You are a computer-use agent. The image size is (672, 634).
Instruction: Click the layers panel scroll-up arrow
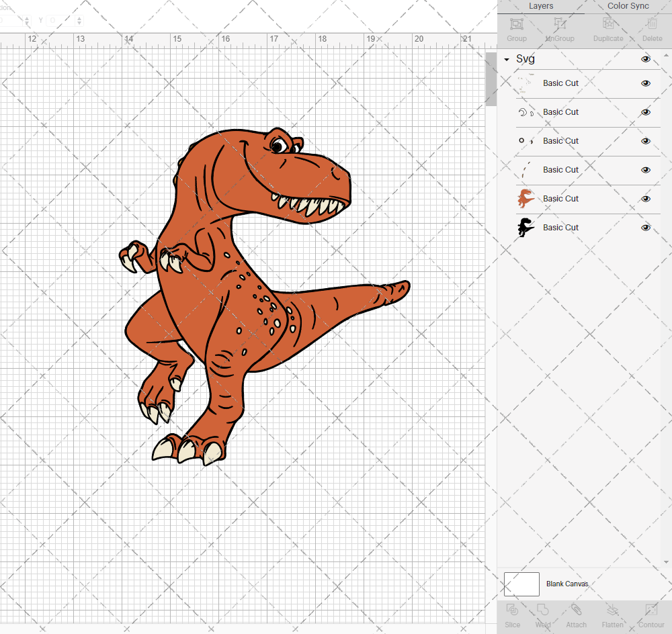pos(665,55)
